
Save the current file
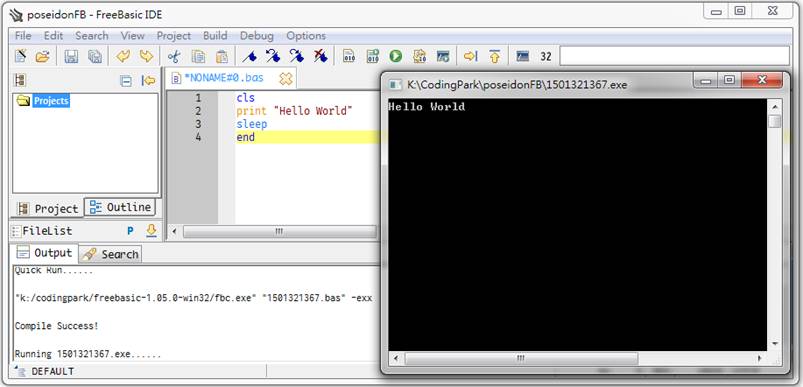(x=71, y=56)
